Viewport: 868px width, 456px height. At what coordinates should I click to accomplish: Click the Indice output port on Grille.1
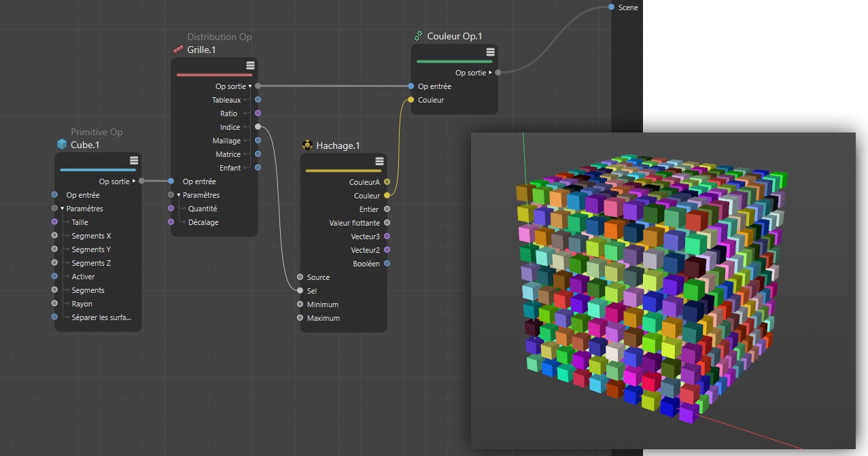[x=258, y=127]
